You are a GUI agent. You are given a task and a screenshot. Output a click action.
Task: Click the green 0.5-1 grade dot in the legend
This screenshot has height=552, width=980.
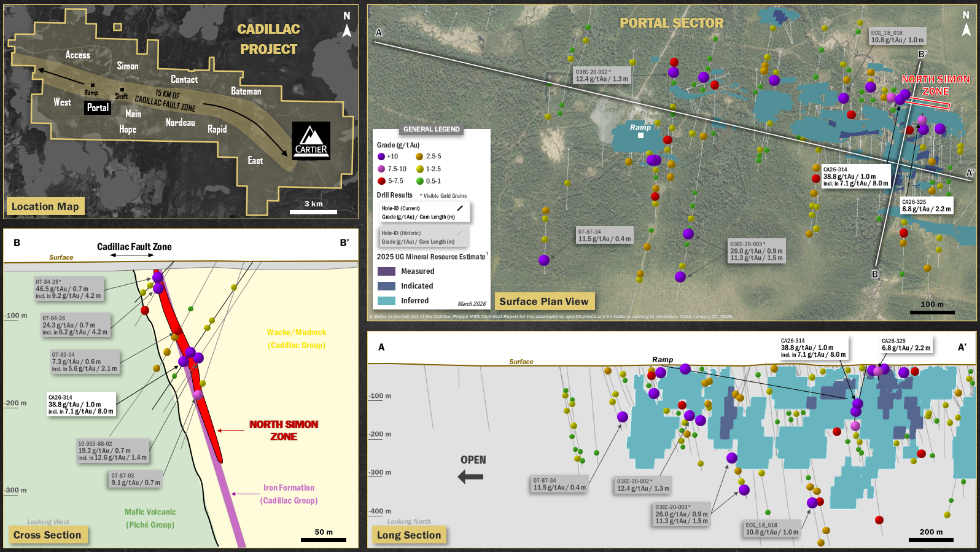click(420, 181)
